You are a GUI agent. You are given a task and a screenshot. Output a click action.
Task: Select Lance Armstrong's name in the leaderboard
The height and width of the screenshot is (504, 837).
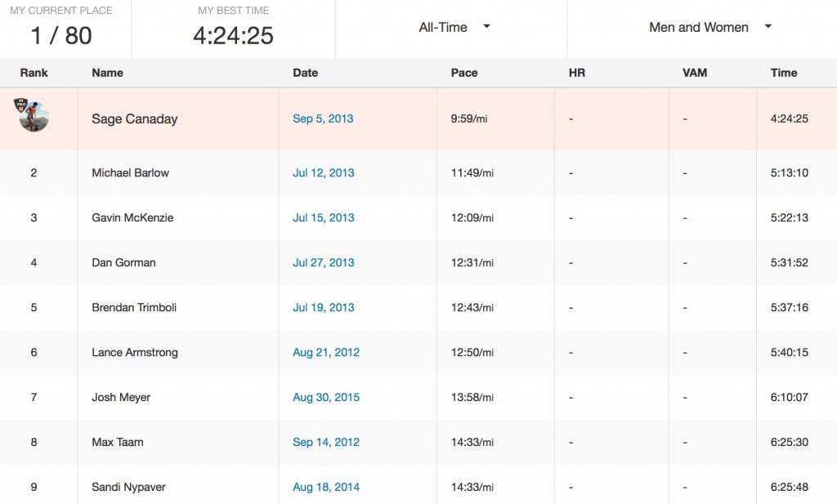[134, 353]
